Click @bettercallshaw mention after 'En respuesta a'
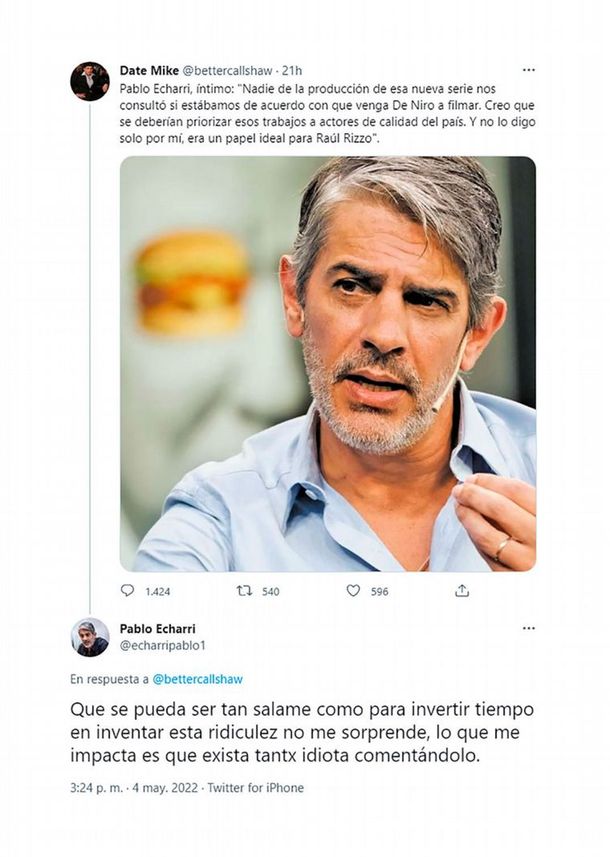 (196, 679)
